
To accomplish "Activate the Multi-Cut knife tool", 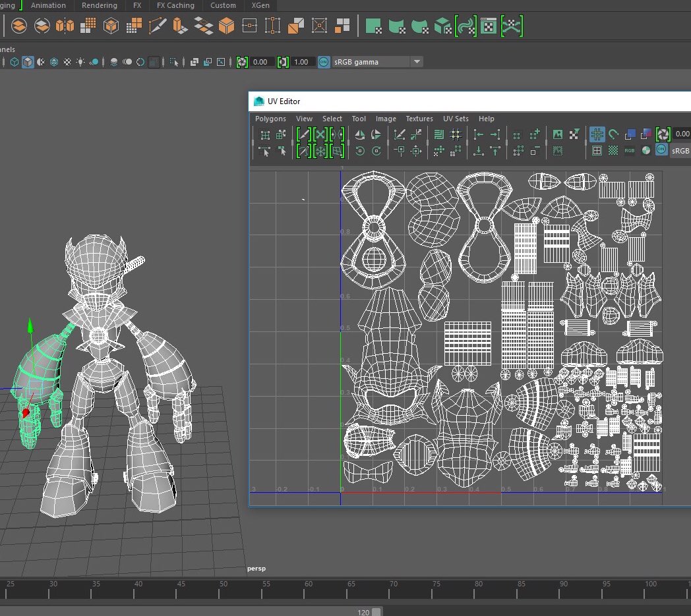I will pos(158,26).
